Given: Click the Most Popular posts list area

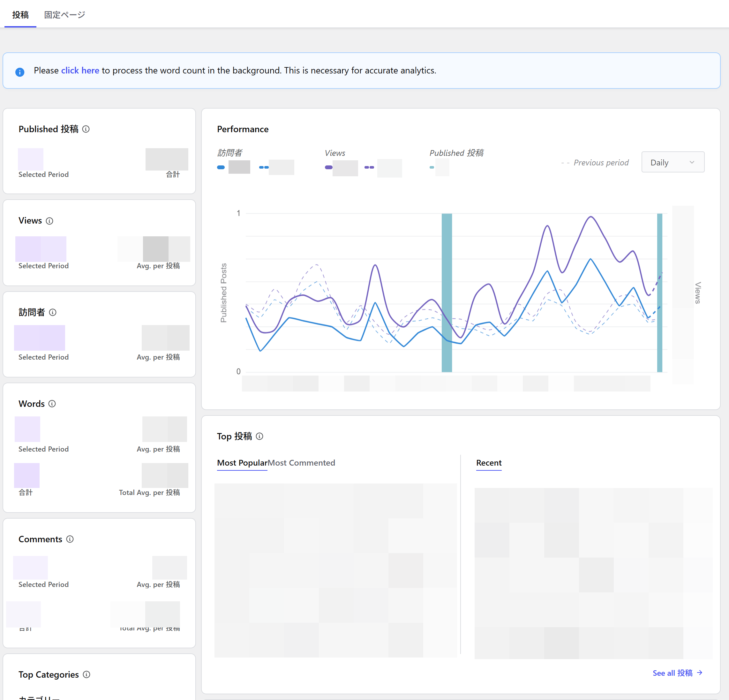Looking at the screenshot, I should click(x=335, y=570).
